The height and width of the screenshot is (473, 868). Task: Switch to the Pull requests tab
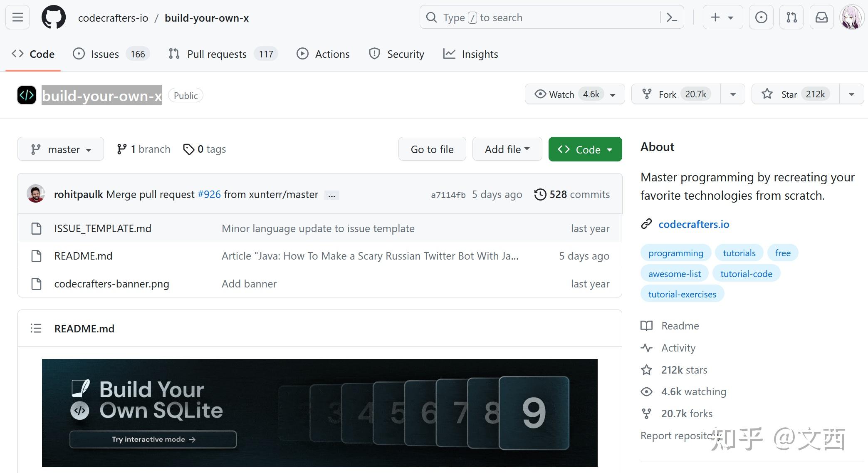(x=217, y=54)
